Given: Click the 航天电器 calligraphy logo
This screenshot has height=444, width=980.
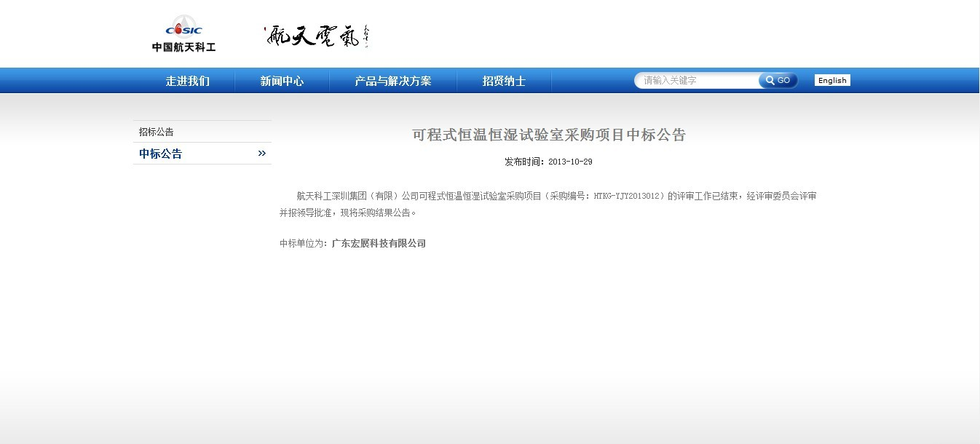Looking at the screenshot, I should click(317, 36).
